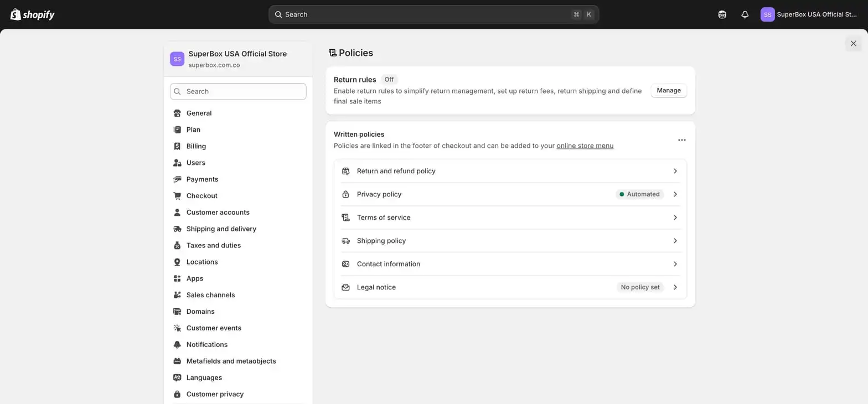Open Privacy policy row chevron
The width and height of the screenshot is (868, 404).
coord(675,194)
